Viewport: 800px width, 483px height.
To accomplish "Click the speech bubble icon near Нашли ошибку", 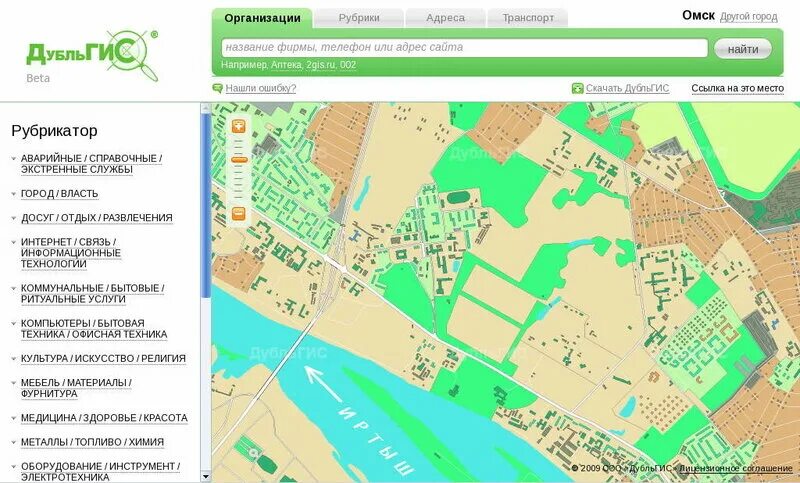I will point(217,88).
